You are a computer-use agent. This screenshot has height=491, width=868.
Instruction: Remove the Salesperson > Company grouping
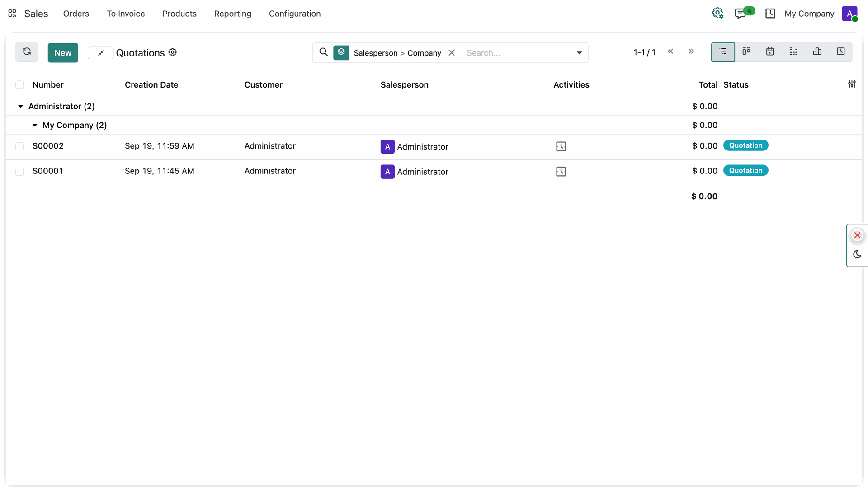452,53
